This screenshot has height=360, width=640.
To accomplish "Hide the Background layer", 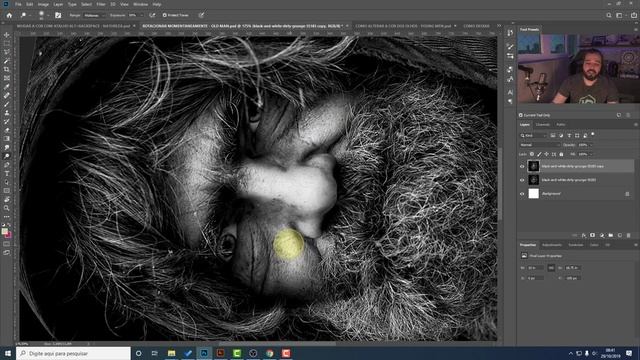I will pos(522,194).
